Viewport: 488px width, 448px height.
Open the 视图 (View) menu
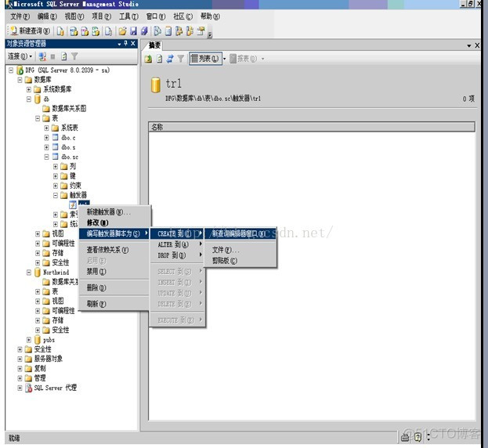click(x=74, y=16)
